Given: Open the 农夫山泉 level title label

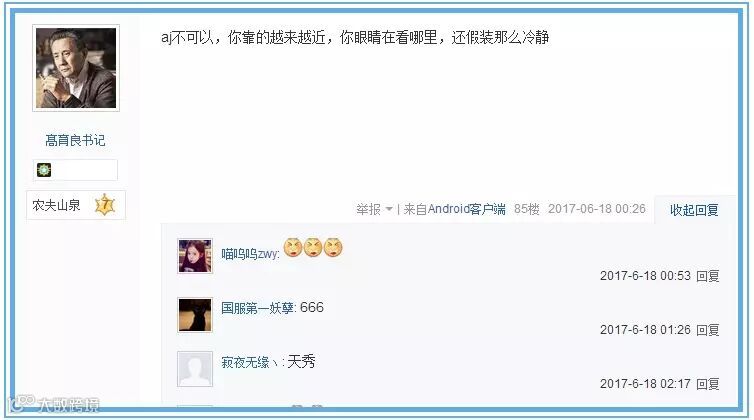Looking at the screenshot, I should tap(56, 205).
